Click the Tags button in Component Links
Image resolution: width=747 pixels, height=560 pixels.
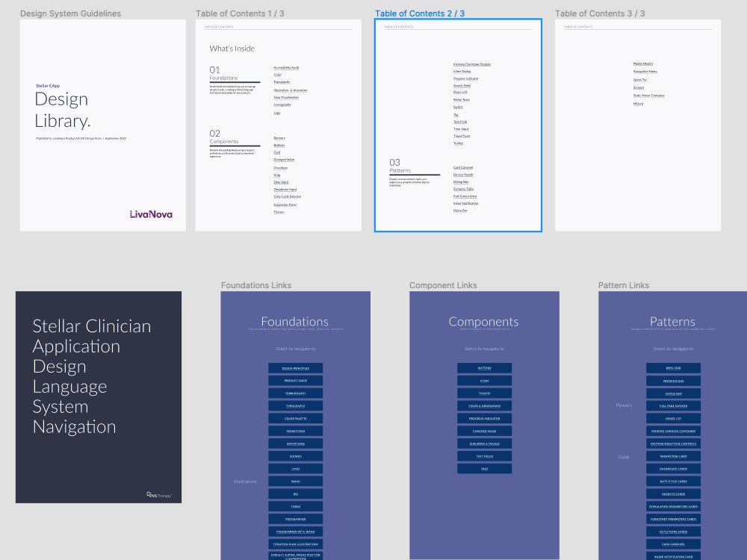[485, 469]
